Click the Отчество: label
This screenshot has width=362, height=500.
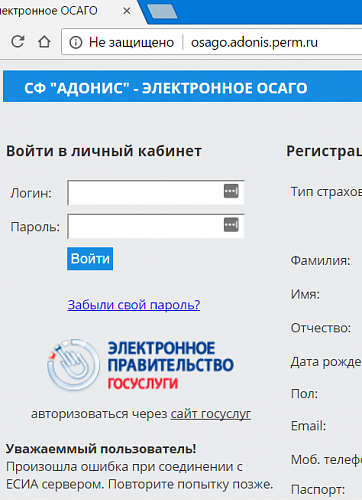pyautogui.click(x=321, y=328)
